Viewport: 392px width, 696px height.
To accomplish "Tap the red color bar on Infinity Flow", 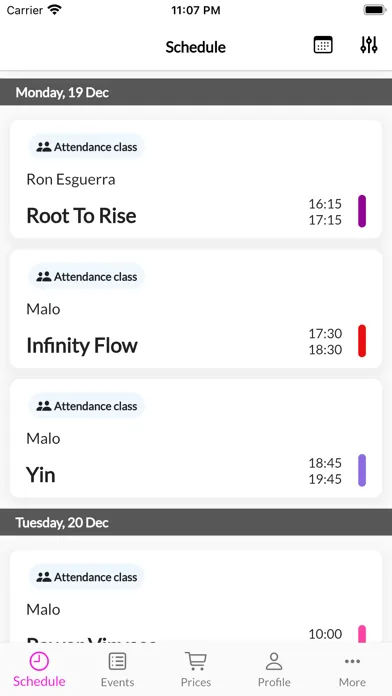I will (362, 341).
